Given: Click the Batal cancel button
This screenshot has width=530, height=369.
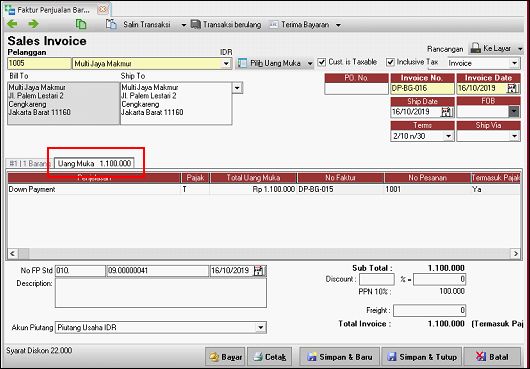Looking at the screenshot, I should click(x=492, y=357).
